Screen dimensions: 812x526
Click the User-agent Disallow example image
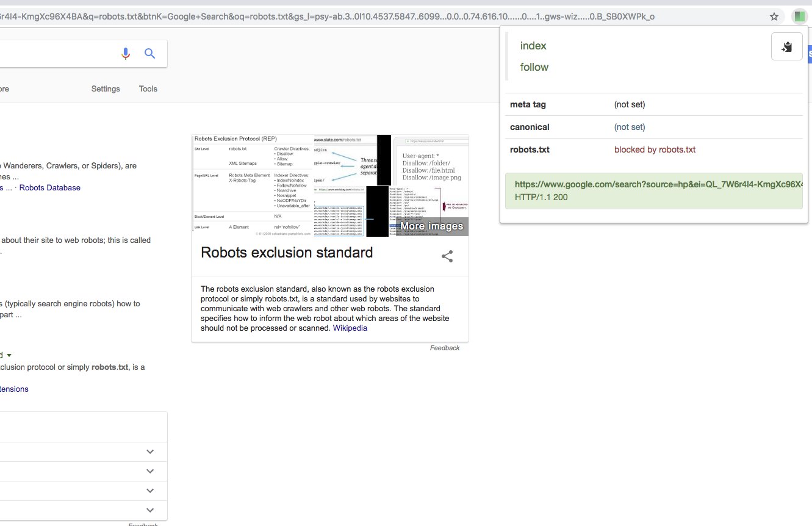[x=431, y=160]
